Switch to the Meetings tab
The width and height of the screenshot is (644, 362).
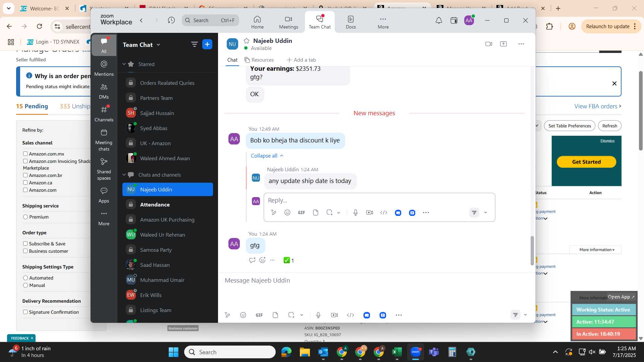tap(288, 22)
